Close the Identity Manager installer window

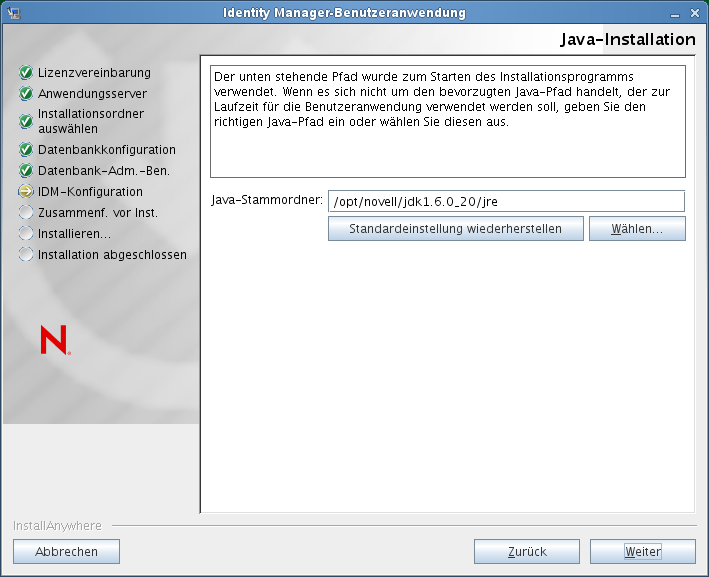[695, 14]
